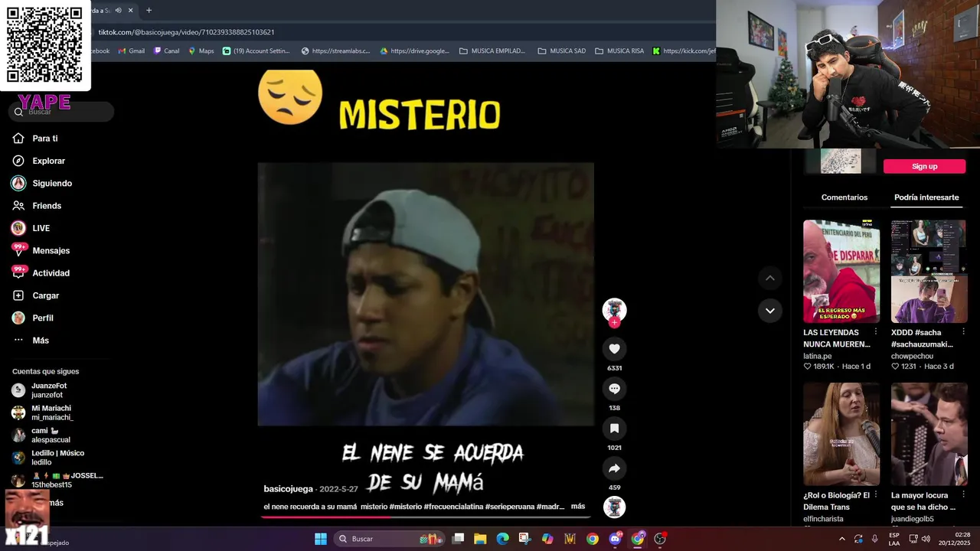Screen dimensions: 980x551
Task: Open options menu for XDDD #sacha video
Action: point(963,332)
